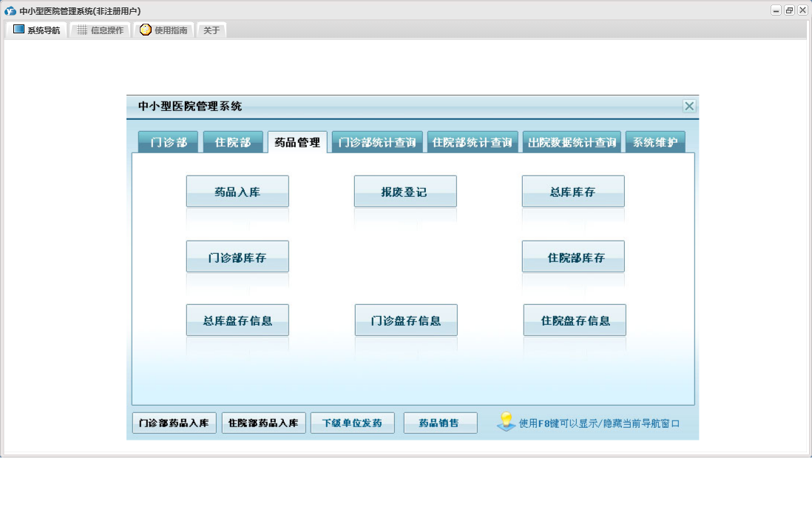View 总库库存
This screenshot has width=812, height=530.
tap(573, 192)
